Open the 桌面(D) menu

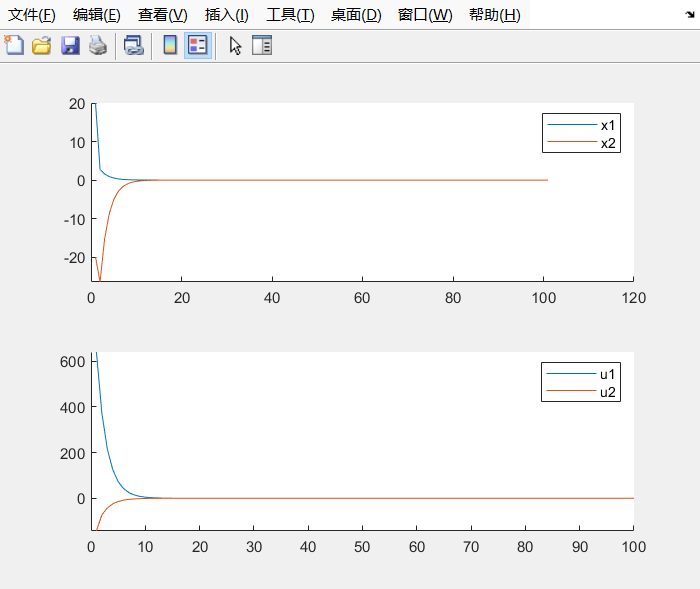pos(356,15)
